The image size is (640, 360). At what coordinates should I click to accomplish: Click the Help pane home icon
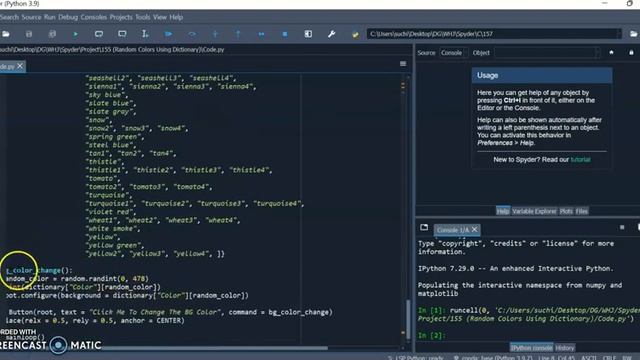tap(611, 53)
